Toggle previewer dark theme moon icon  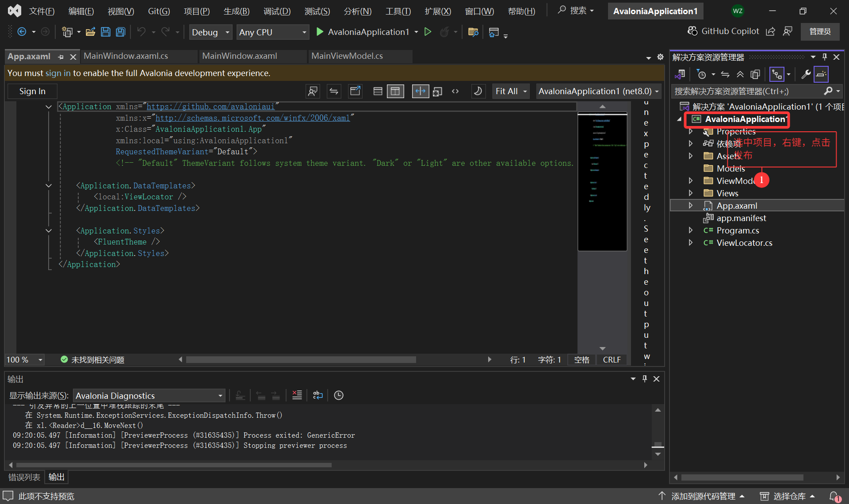pos(478,91)
